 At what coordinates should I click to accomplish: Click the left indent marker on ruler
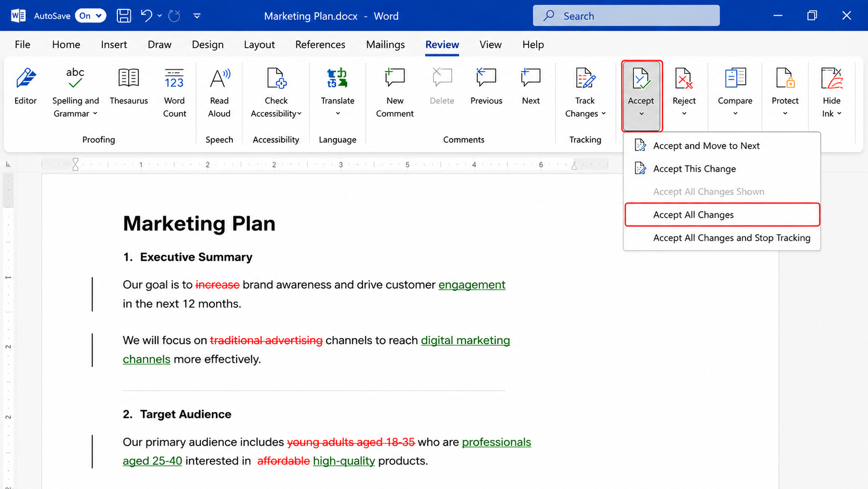pyautogui.click(x=75, y=165)
